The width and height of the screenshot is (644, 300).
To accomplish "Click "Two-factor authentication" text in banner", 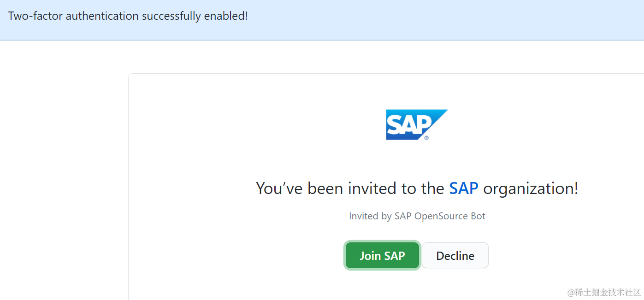I will (x=74, y=16).
